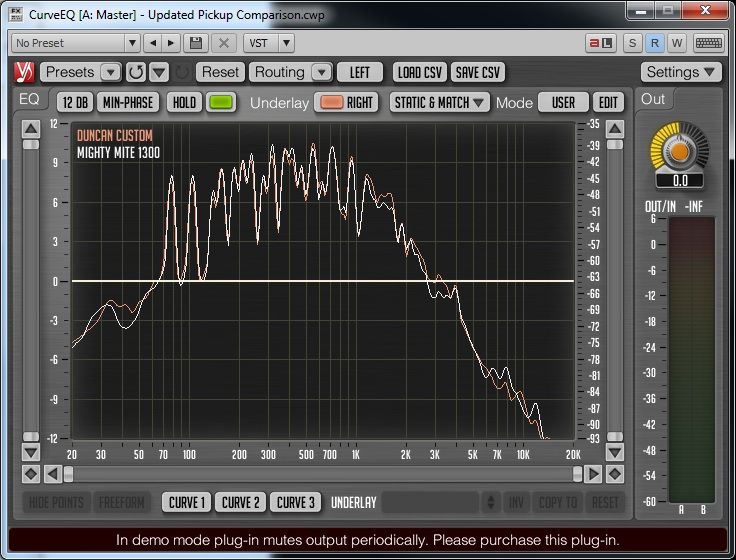Click the A/B compare icon in host bar
Viewport: 736px width, 560px height.
click(x=601, y=43)
